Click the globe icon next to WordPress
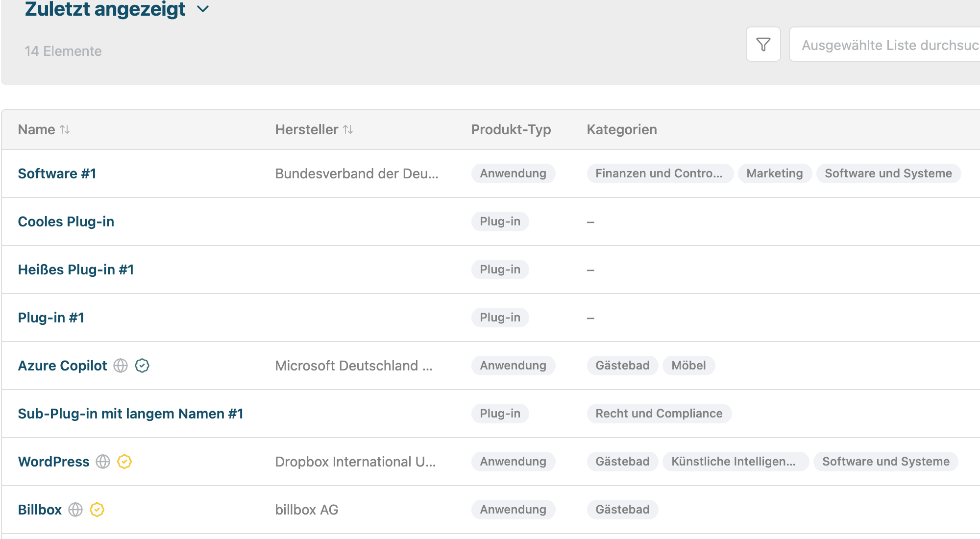The width and height of the screenshot is (980, 539). [x=103, y=462]
